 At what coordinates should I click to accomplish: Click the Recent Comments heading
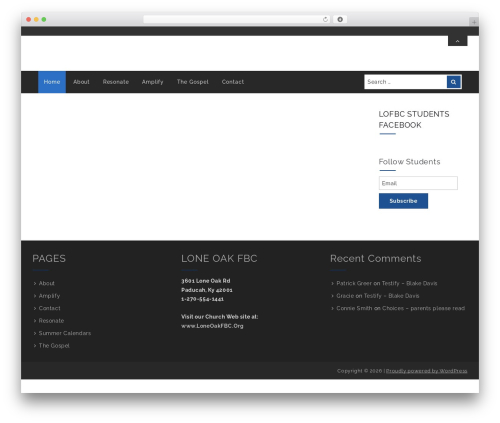coord(376,259)
